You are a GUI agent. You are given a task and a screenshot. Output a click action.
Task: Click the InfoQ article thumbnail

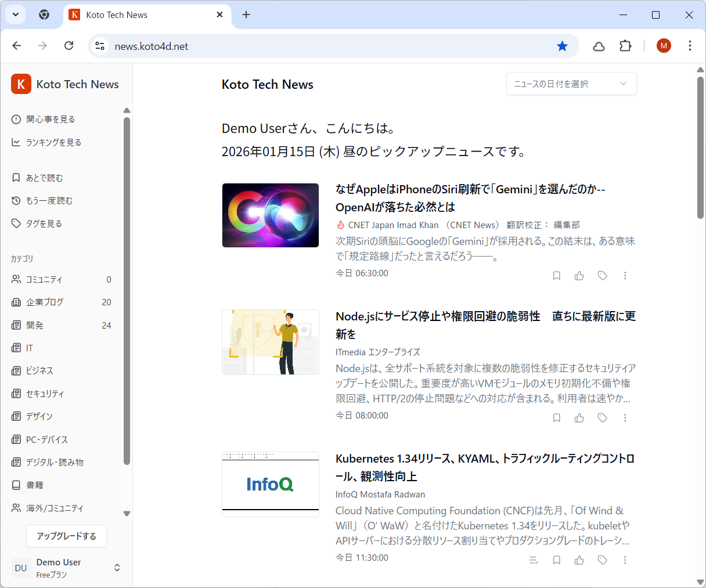pyautogui.click(x=271, y=484)
